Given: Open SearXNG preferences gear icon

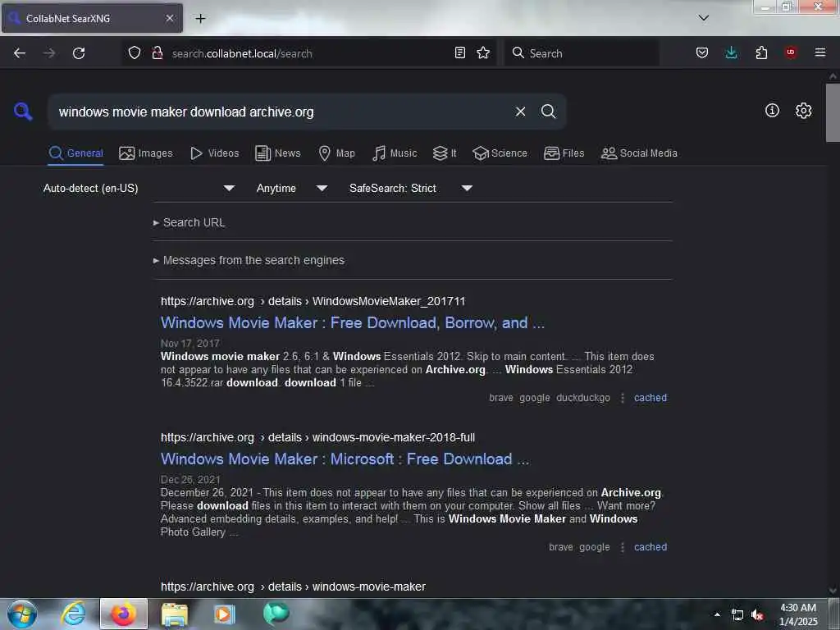Looking at the screenshot, I should point(803,111).
